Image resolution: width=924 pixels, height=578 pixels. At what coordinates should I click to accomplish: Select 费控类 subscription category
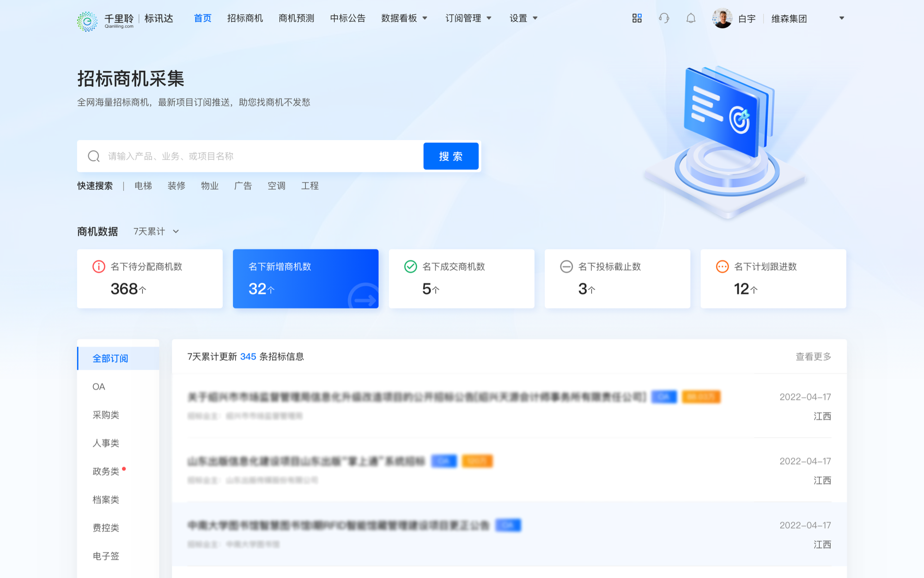(x=118, y=528)
